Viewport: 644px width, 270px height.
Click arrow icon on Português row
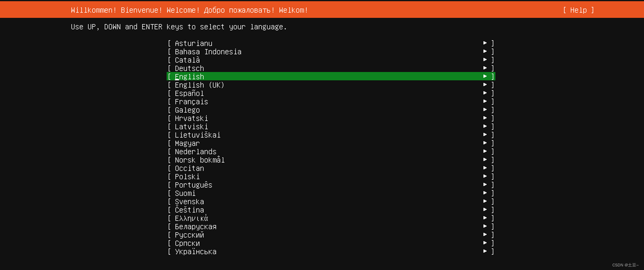[485, 185]
